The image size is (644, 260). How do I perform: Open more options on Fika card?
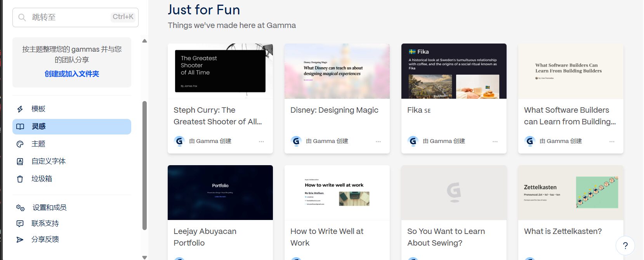pyautogui.click(x=495, y=142)
